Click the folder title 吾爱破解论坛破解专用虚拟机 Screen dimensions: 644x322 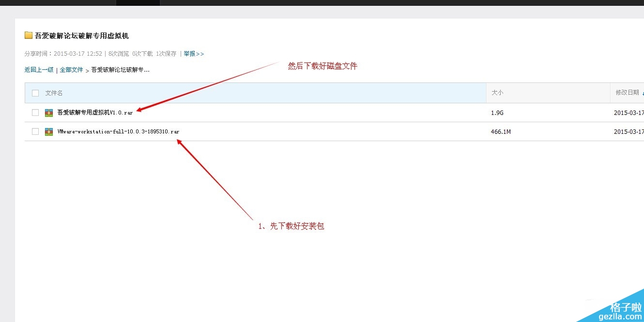click(82, 35)
